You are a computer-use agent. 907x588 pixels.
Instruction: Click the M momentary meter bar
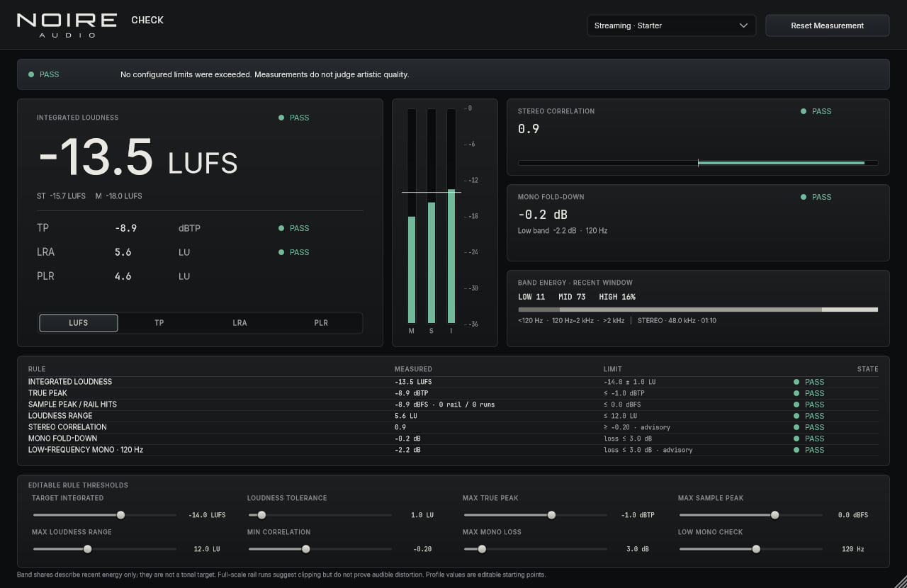pyautogui.click(x=412, y=216)
